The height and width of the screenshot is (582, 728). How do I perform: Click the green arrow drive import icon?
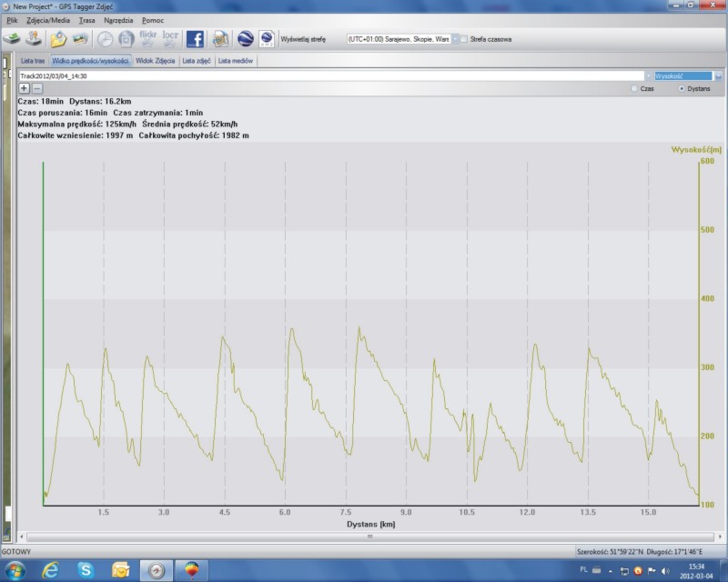pos(12,39)
